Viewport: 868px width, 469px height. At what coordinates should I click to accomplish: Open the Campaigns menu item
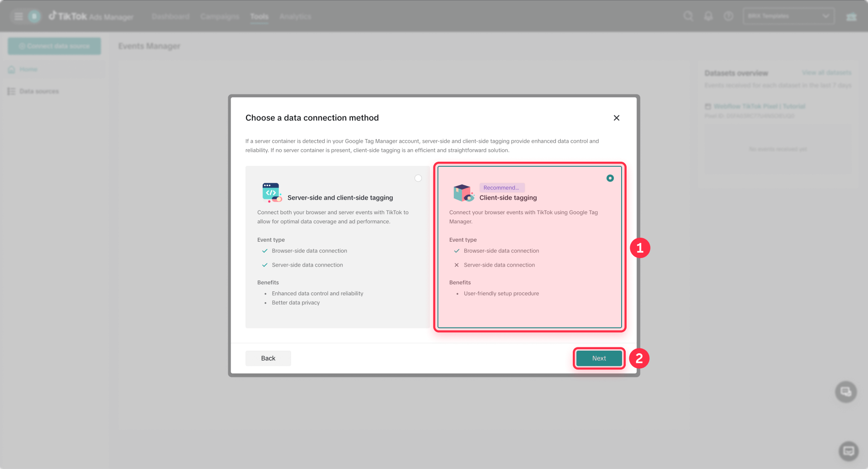(219, 16)
